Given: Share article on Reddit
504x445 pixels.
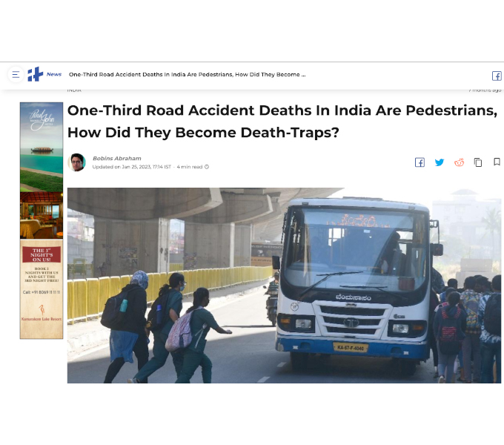Looking at the screenshot, I should [459, 162].
